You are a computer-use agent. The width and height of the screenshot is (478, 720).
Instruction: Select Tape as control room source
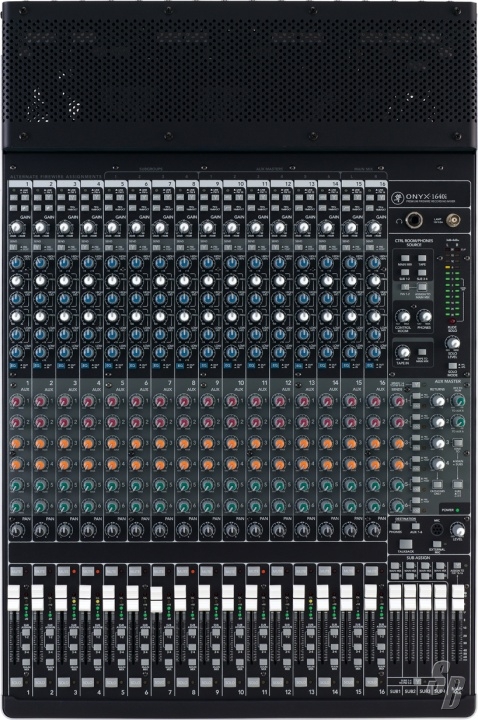click(422, 259)
